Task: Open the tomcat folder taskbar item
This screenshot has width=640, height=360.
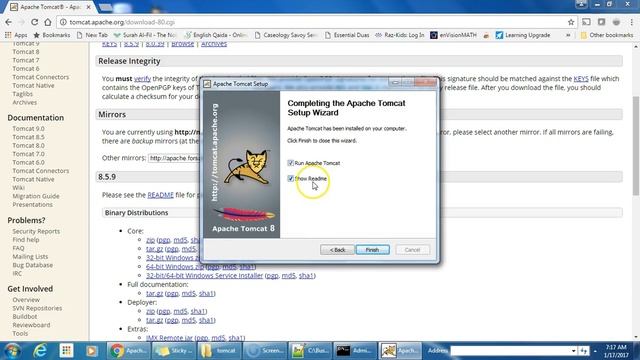Action: click(x=220, y=351)
